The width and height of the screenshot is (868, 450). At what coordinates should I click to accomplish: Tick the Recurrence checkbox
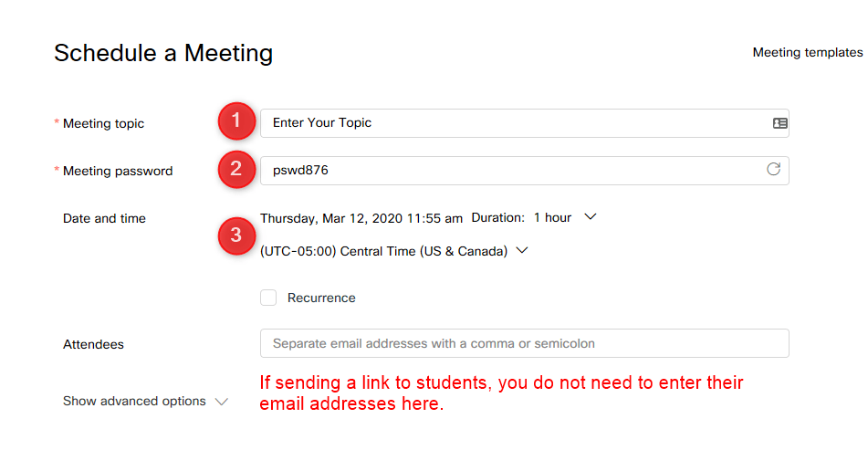pos(268,298)
